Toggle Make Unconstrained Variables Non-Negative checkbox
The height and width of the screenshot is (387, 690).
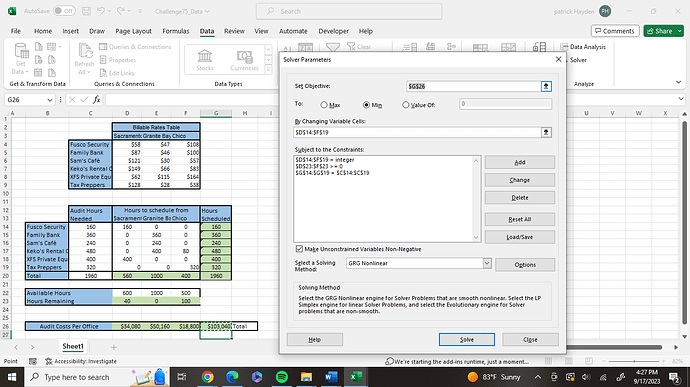pyautogui.click(x=299, y=249)
